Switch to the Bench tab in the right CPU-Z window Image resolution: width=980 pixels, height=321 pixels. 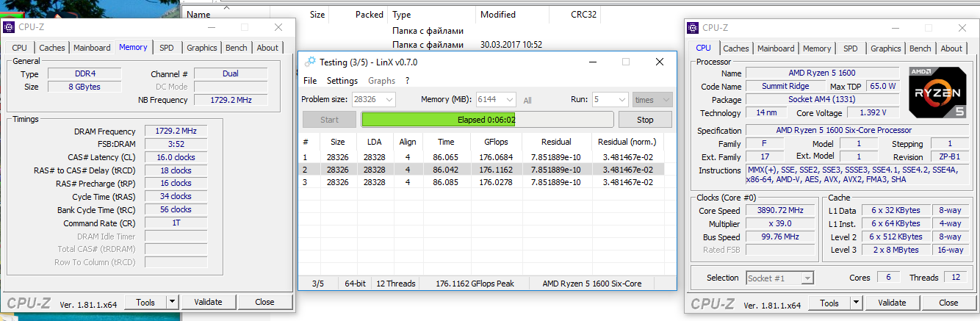pyautogui.click(x=920, y=48)
